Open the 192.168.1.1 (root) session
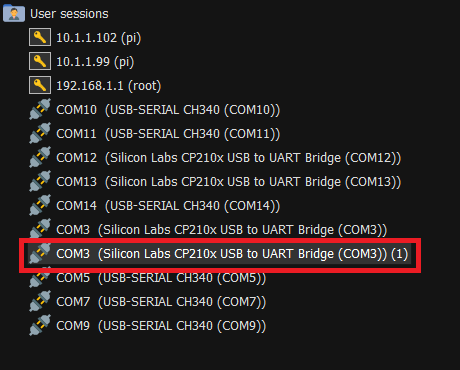The height and width of the screenshot is (370, 460). point(109,86)
